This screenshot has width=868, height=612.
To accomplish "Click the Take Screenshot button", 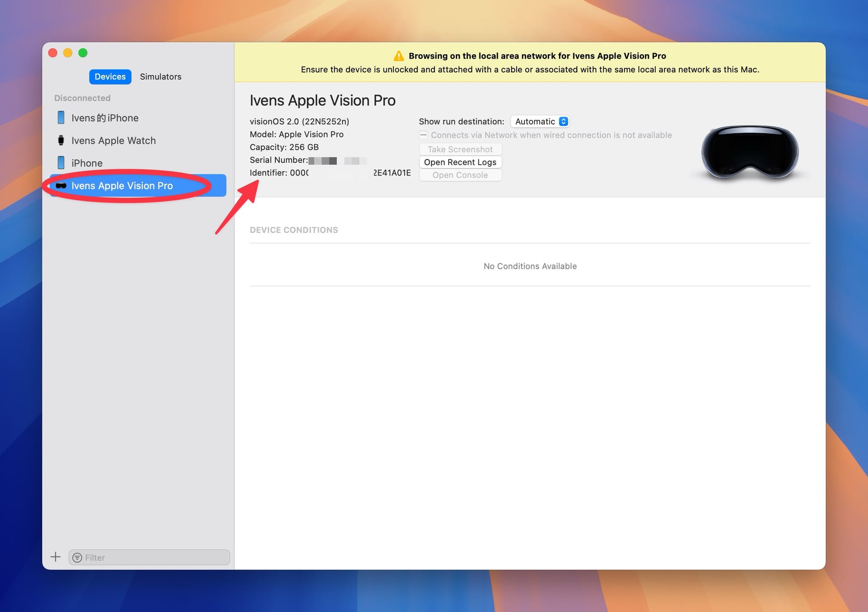I will click(x=460, y=149).
